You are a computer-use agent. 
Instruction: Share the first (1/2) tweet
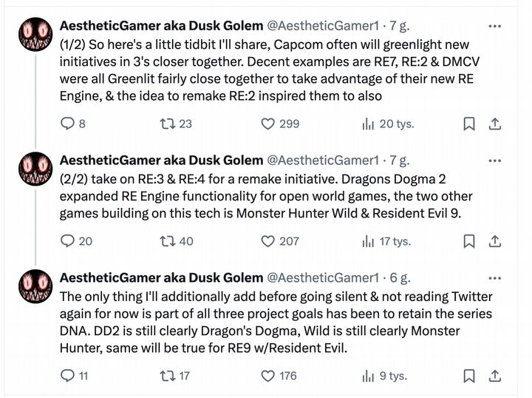pos(496,124)
